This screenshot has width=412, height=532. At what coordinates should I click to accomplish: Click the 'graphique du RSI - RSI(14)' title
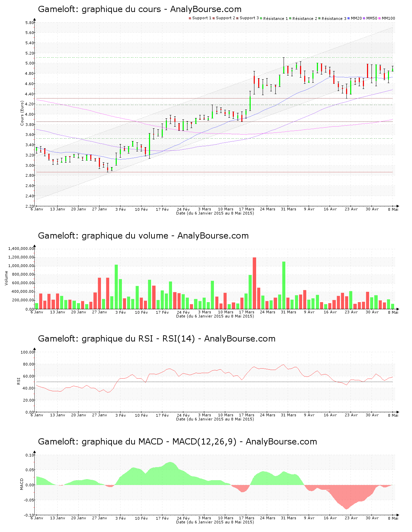click(x=157, y=339)
